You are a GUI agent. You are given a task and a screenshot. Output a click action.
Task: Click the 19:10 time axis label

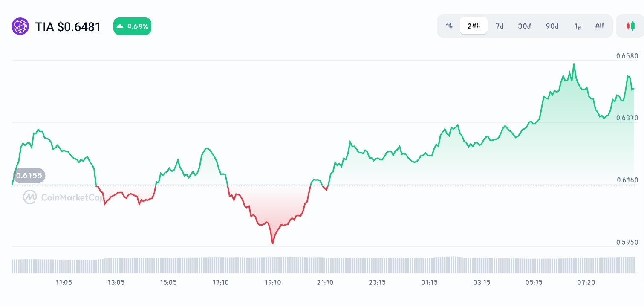273,282
